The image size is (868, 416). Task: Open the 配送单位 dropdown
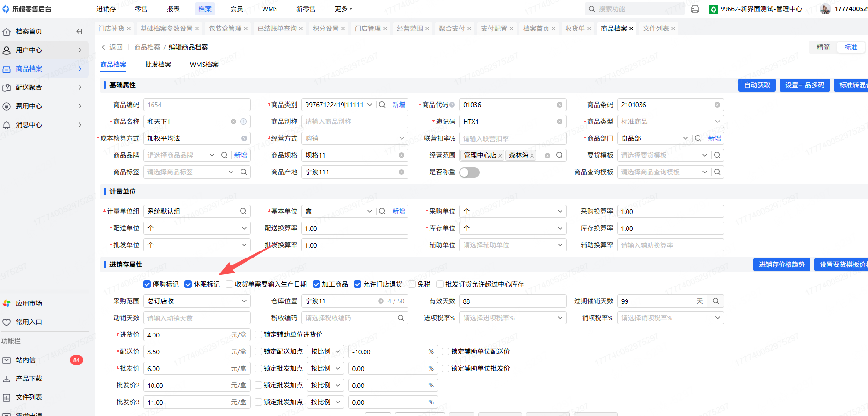(x=197, y=228)
